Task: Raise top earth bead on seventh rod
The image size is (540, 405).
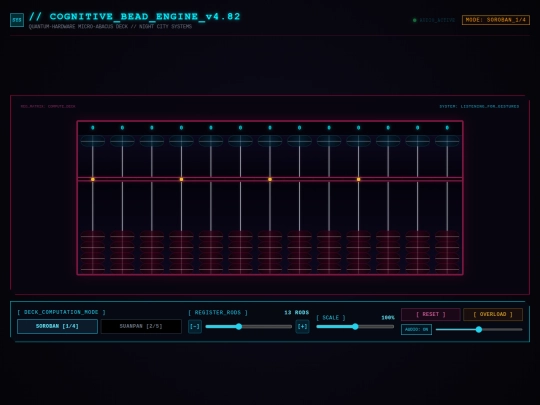Action: coord(270,236)
